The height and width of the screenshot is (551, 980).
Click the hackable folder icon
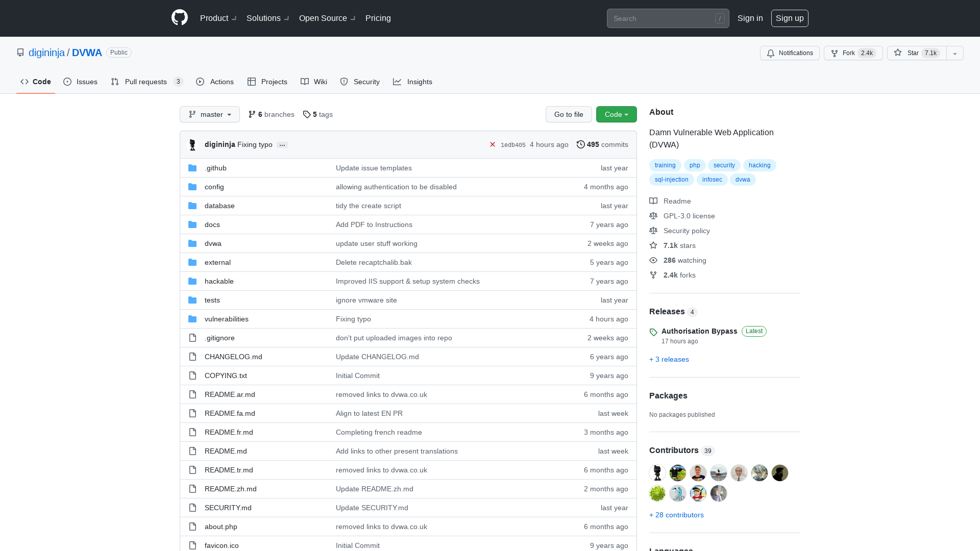tap(192, 282)
